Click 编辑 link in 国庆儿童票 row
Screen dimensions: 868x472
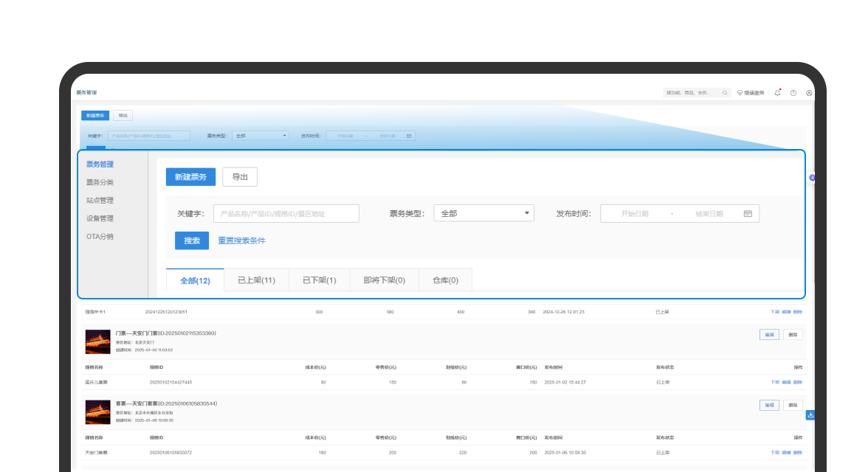point(786,382)
